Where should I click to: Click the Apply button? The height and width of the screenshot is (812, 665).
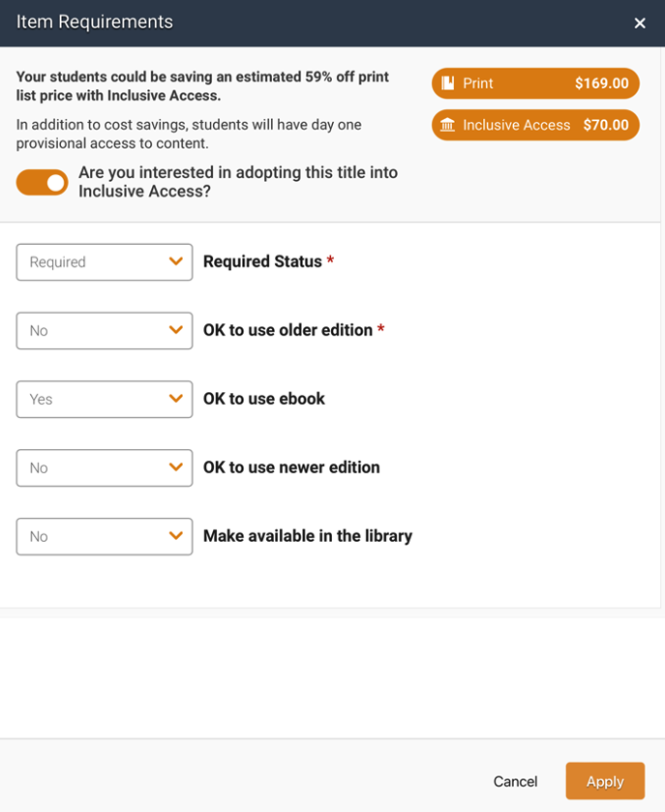[605, 781]
